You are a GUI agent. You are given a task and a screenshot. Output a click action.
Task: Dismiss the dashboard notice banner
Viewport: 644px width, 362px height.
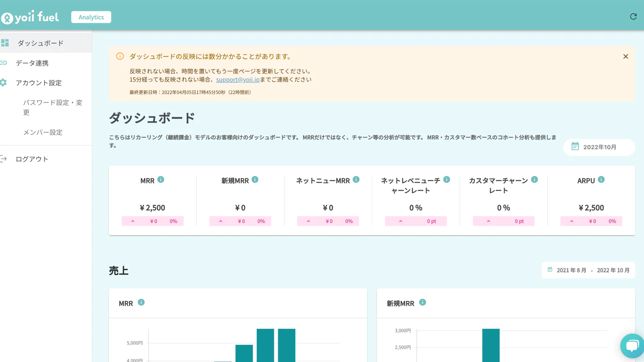click(625, 57)
